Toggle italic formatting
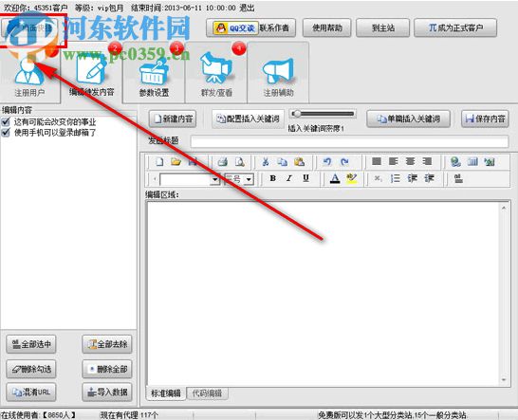The height and width of the screenshot is (420, 518). click(289, 178)
